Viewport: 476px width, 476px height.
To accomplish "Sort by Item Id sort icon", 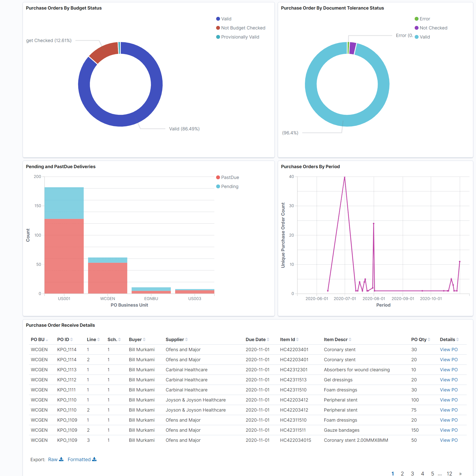I will 297,340.
